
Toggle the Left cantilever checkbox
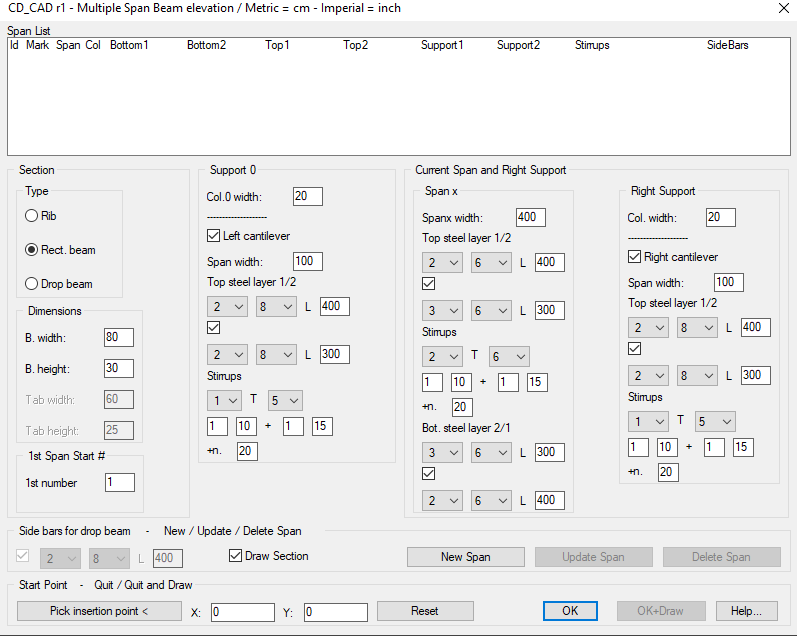[214, 236]
